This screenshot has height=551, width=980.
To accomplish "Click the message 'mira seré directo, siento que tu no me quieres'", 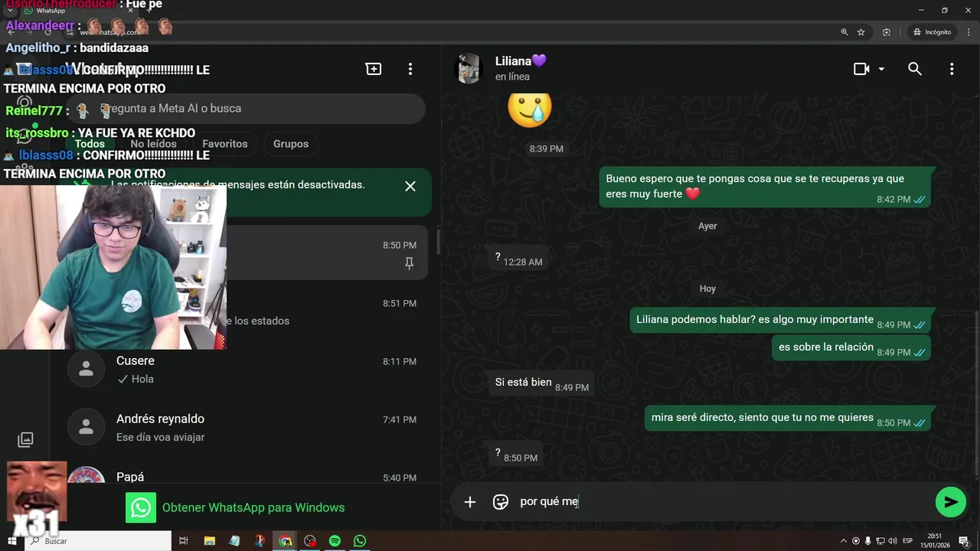I will point(788,418).
